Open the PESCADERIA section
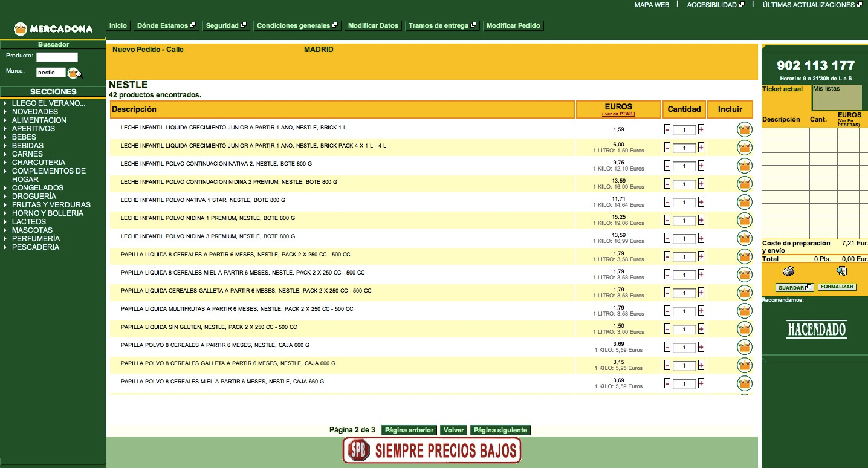The image size is (868, 468). click(x=36, y=247)
